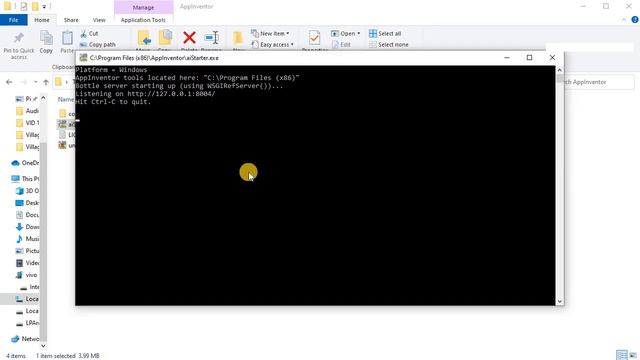This screenshot has width=640, height=360.
Task: Select Network in navigation pane
Action: (25, 339)
